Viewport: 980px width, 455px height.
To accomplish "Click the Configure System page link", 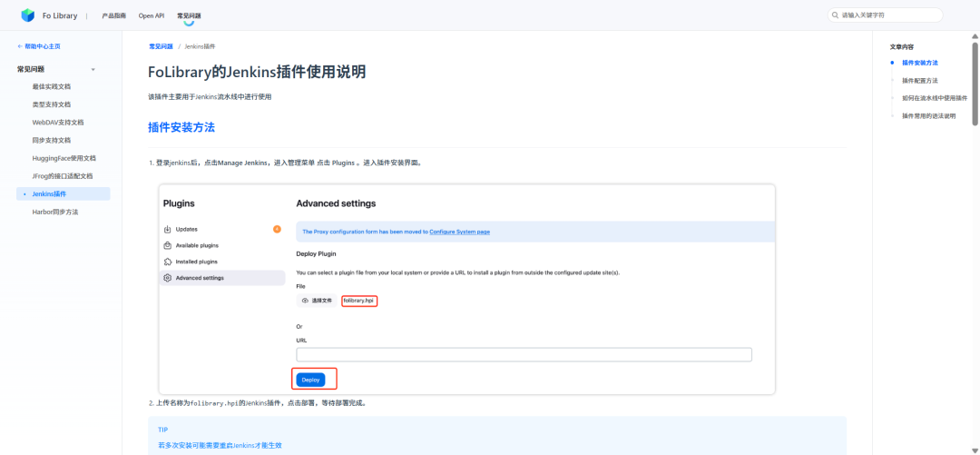I will coord(459,232).
